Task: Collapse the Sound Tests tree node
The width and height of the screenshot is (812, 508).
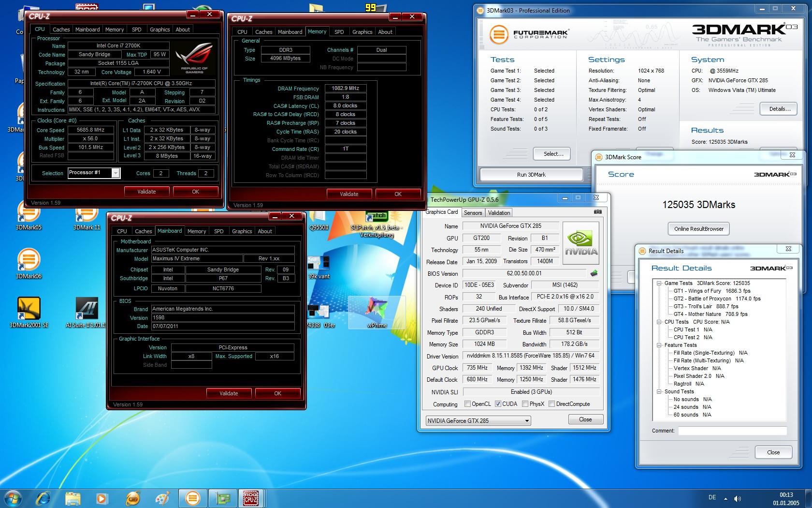Action: click(659, 391)
